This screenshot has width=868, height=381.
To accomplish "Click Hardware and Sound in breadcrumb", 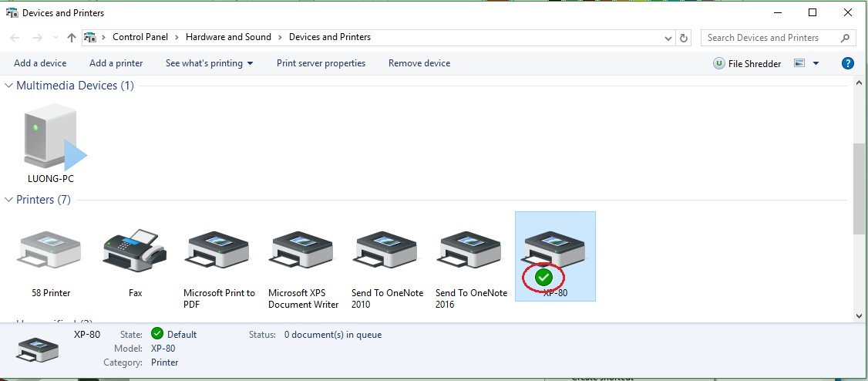I will (x=228, y=37).
